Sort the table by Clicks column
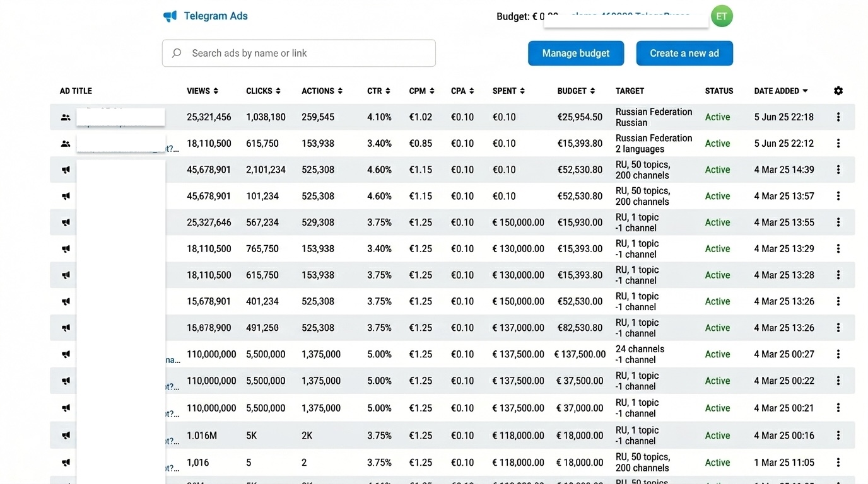 [x=263, y=91]
